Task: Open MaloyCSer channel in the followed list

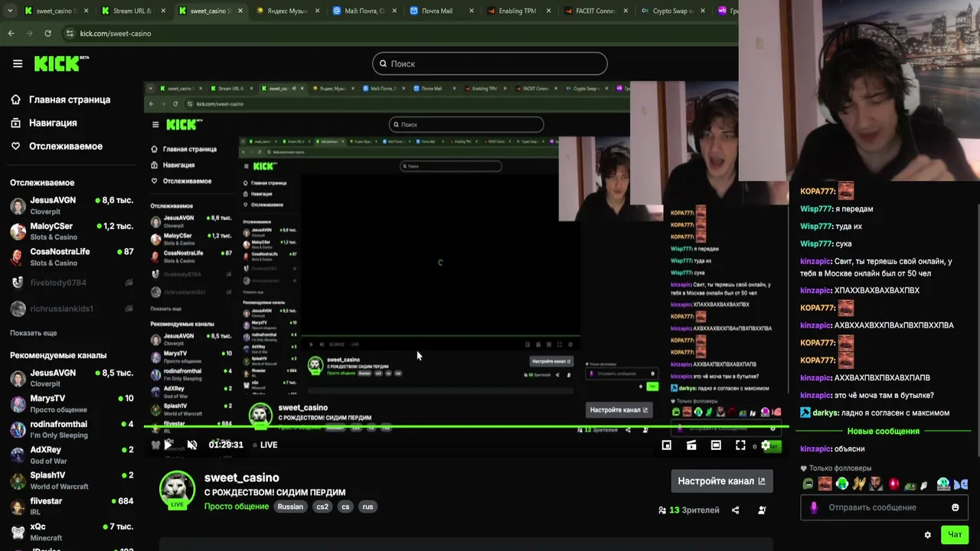Action: [73, 231]
